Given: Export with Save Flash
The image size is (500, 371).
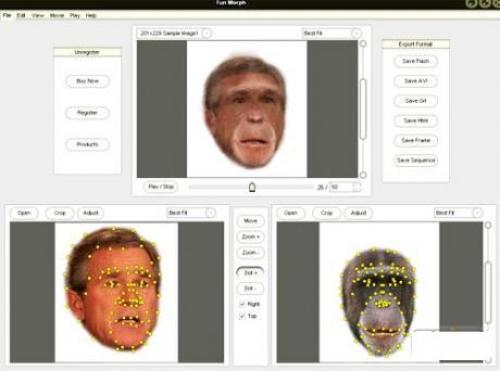Looking at the screenshot, I should click(416, 61).
